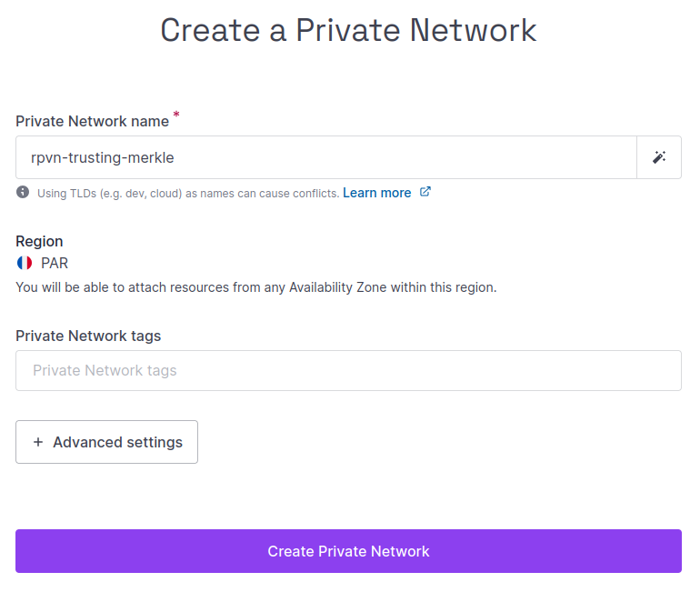
Task: Click the Availability Zone description text
Action: point(255,287)
